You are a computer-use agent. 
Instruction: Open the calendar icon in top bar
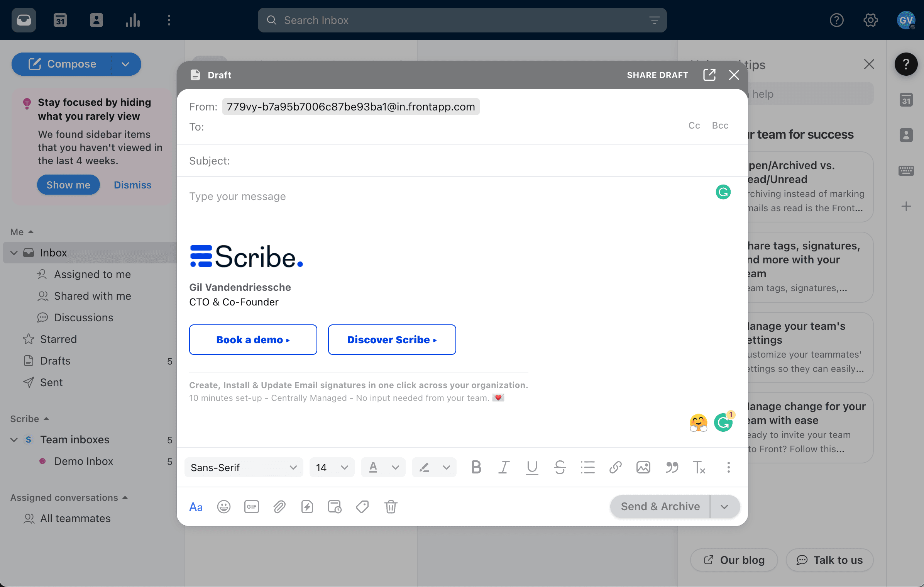coord(60,20)
